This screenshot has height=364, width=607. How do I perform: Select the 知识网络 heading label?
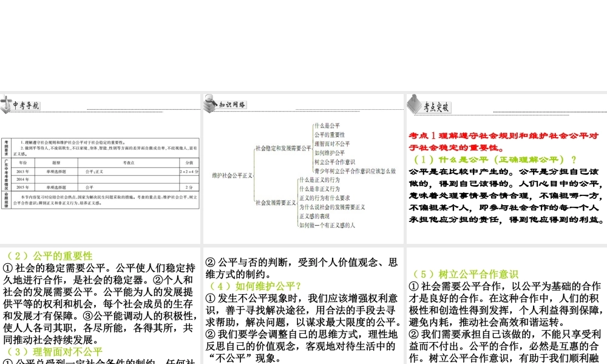pyautogui.click(x=232, y=105)
